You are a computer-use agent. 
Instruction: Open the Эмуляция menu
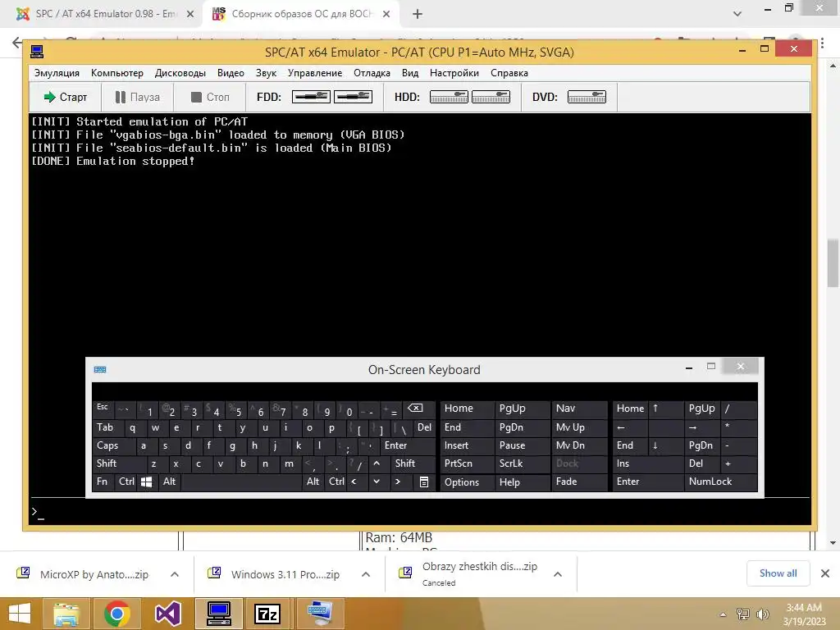57,73
